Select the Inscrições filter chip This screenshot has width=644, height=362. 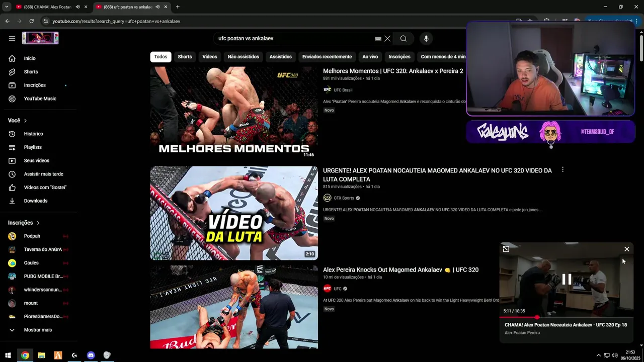pyautogui.click(x=399, y=57)
